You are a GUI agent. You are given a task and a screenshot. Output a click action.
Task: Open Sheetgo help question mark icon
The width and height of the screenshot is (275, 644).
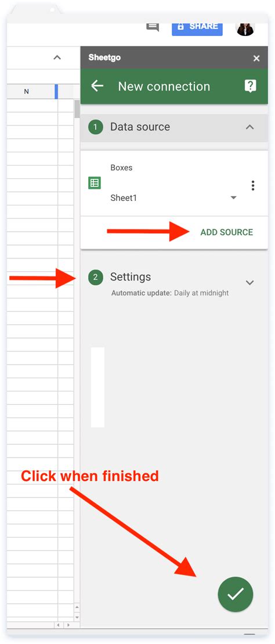point(250,86)
